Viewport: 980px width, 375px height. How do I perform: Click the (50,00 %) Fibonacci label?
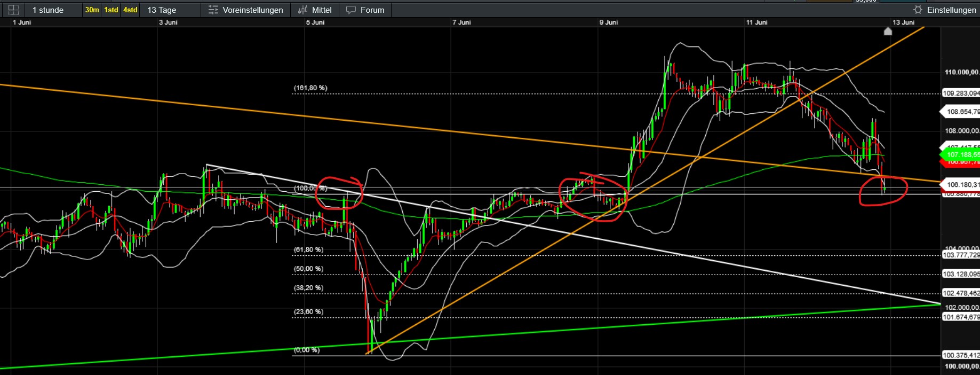[x=308, y=269]
